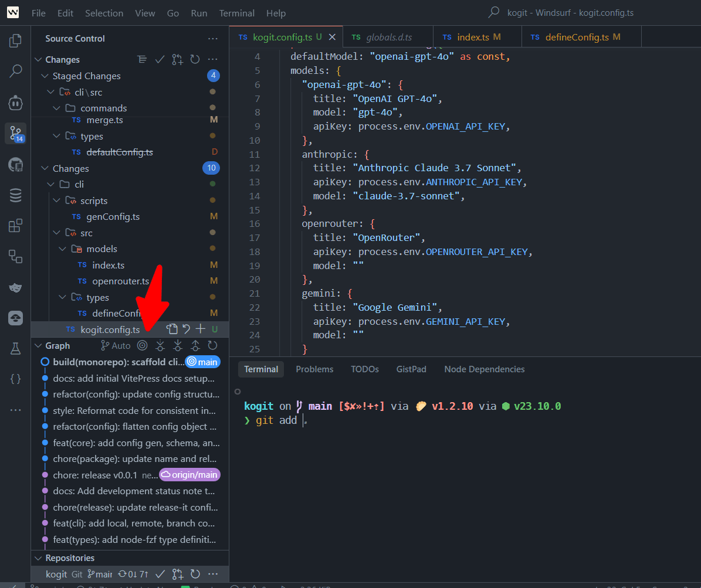Switch to the index.ts editor tab
This screenshot has height=588, width=701.
[x=478, y=37]
